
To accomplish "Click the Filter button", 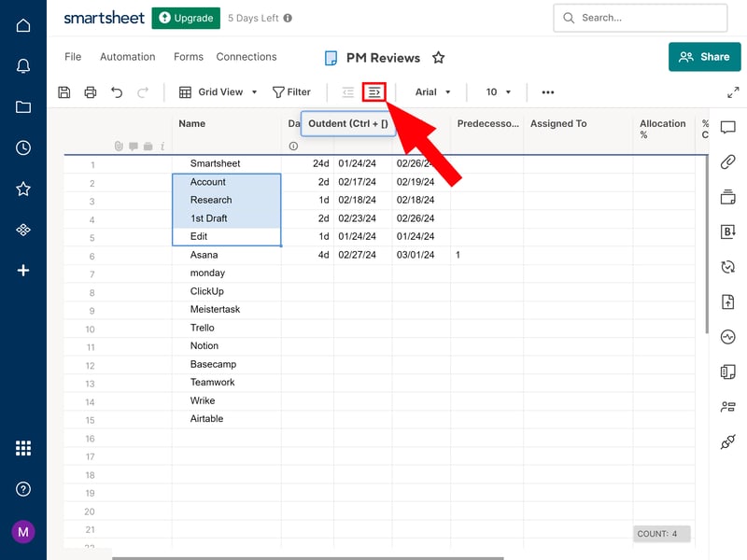I will point(291,91).
